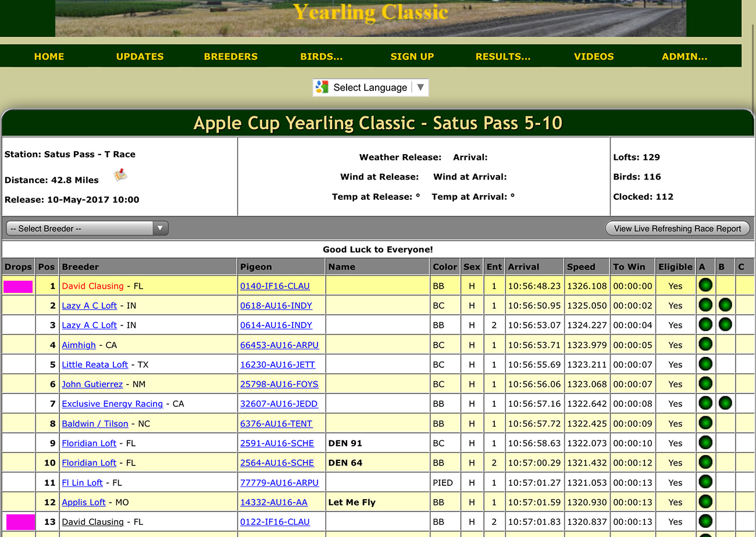Click magenta drop swatch in position 13 row

[x=20, y=521]
